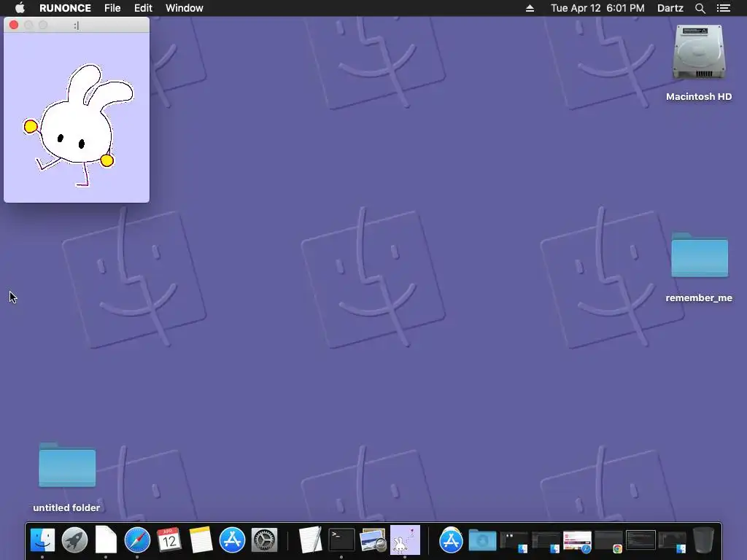Open the blue folder stack in Dock
Screen dimensions: 747x560
(482, 541)
